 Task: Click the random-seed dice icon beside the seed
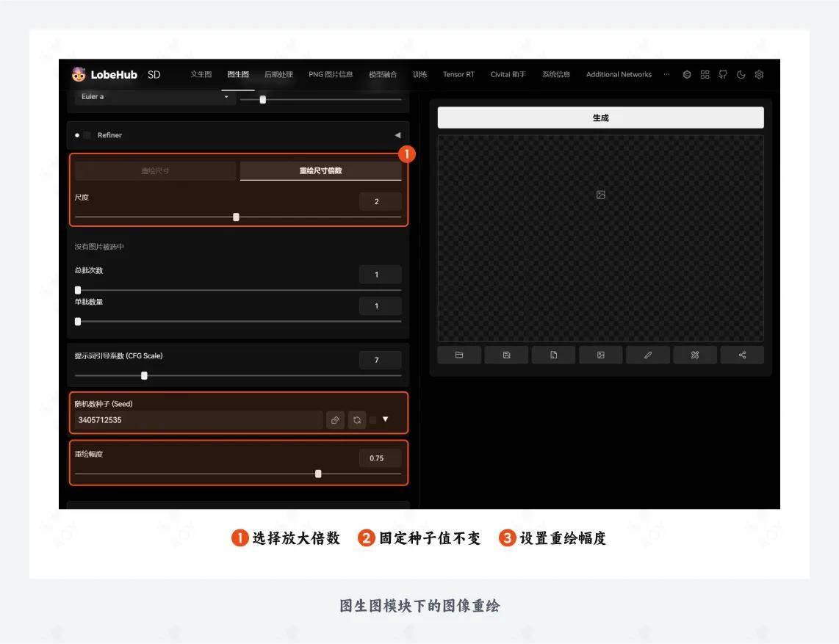336,420
